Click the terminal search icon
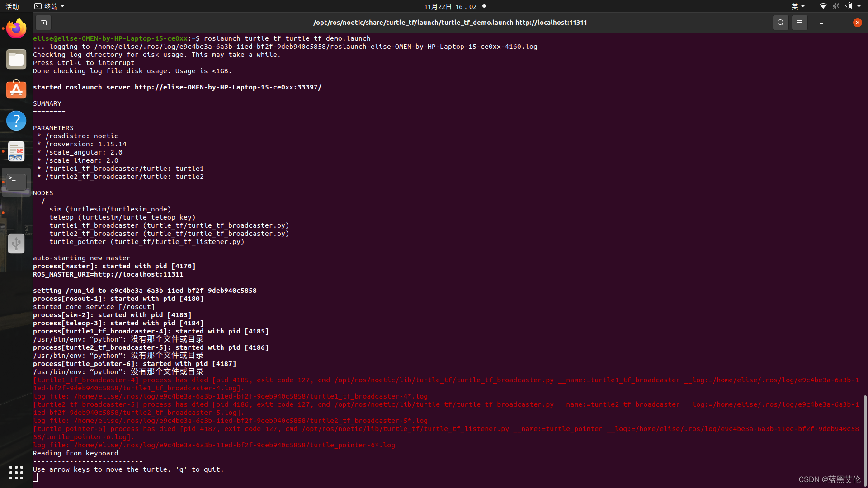The image size is (868, 488). coord(780,23)
